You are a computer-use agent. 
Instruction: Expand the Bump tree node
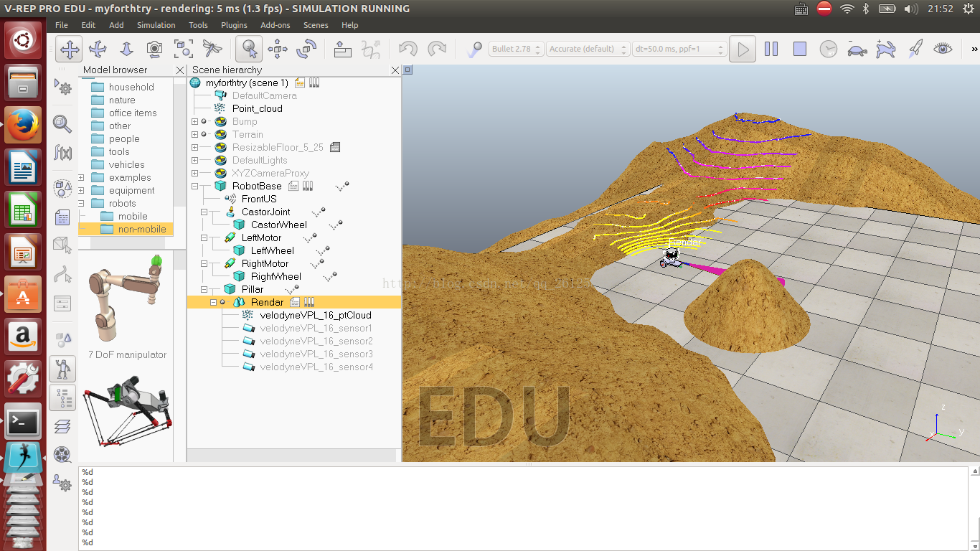click(194, 121)
